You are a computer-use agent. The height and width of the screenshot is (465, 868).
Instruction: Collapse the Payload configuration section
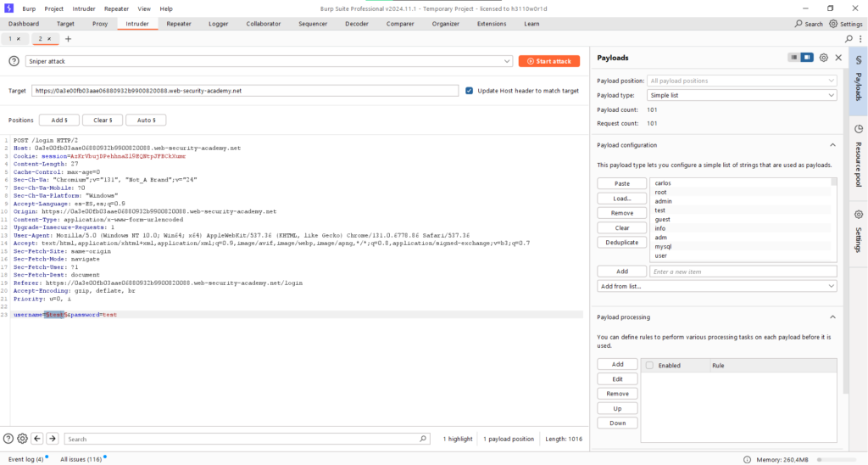pyautogui.click(x=832, y=145)
